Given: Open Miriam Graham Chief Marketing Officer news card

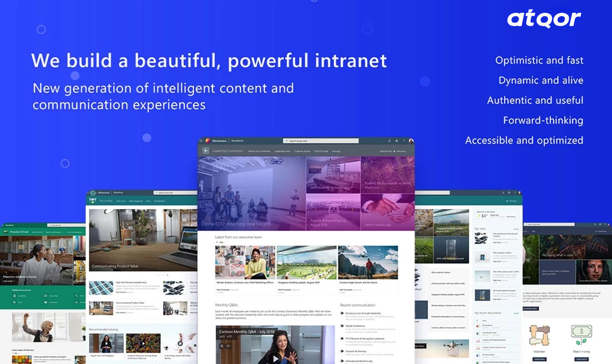Looking at the screenshot, I should click(245, 270).
